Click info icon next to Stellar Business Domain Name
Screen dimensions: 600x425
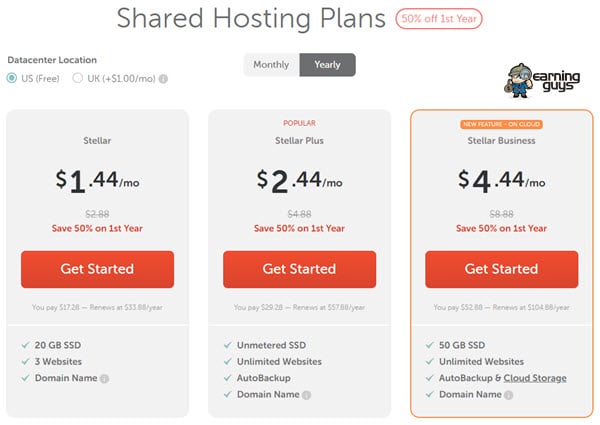[508, 395]
